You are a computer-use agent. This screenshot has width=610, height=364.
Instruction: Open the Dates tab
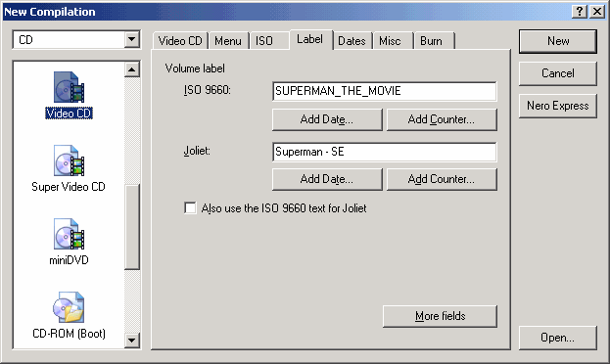[x=352, y=41]
